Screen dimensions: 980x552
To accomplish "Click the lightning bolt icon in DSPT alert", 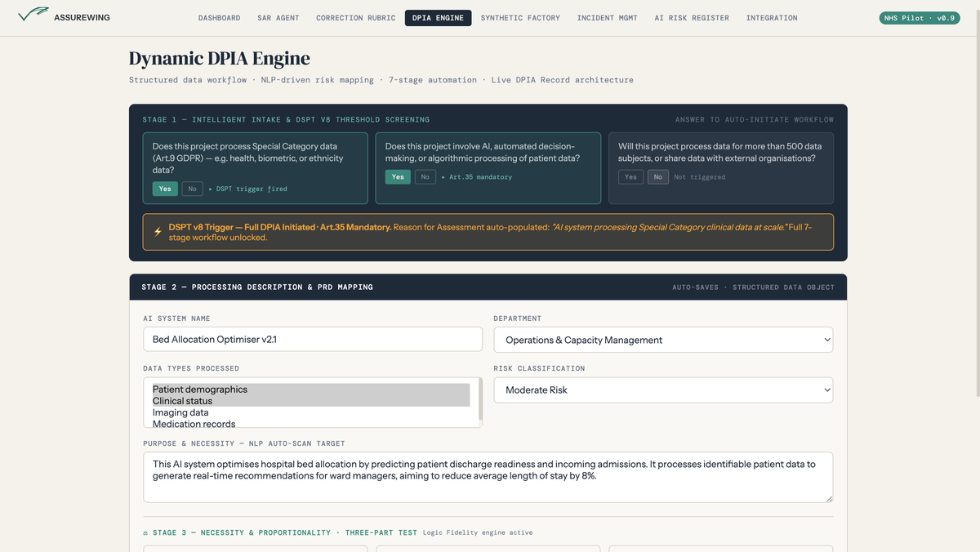I will click(158, 232).
